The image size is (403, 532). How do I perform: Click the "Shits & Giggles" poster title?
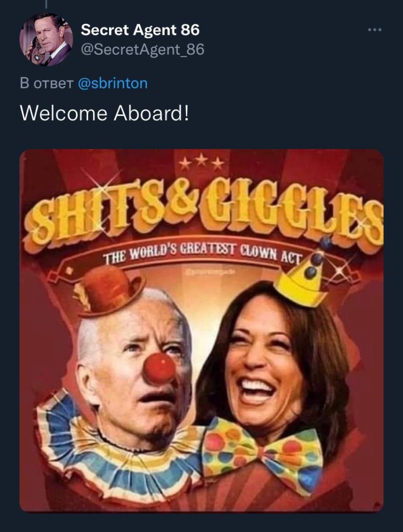pyautogui.click(x=203, y=213)
